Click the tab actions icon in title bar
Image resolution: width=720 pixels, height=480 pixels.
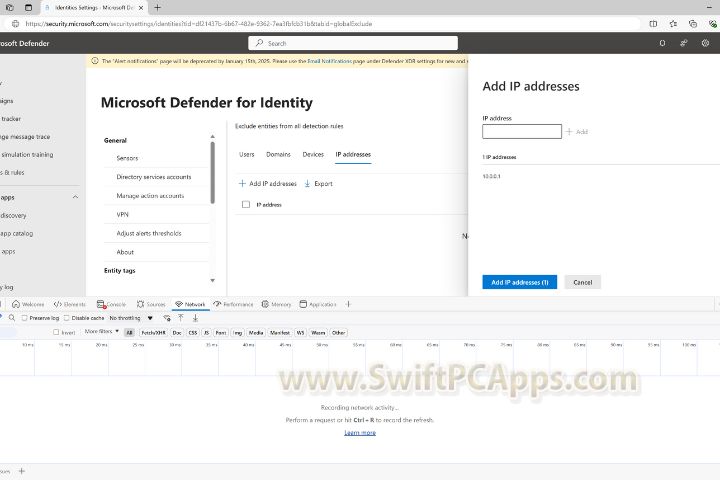[28, 7]
